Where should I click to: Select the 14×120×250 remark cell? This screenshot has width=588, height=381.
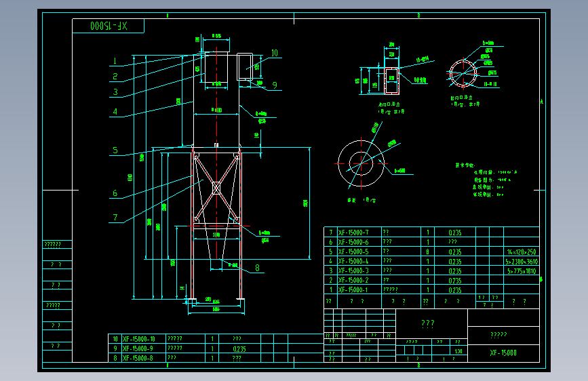[522, 252]
